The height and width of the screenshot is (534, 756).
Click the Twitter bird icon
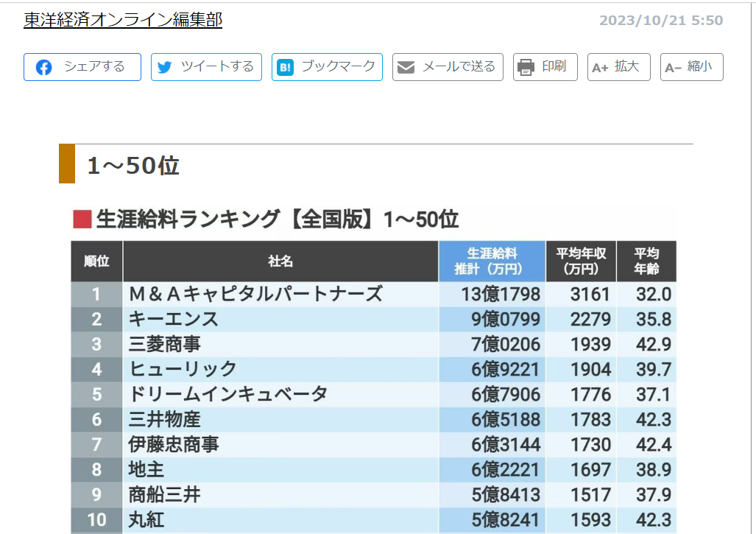click(164, 67)
